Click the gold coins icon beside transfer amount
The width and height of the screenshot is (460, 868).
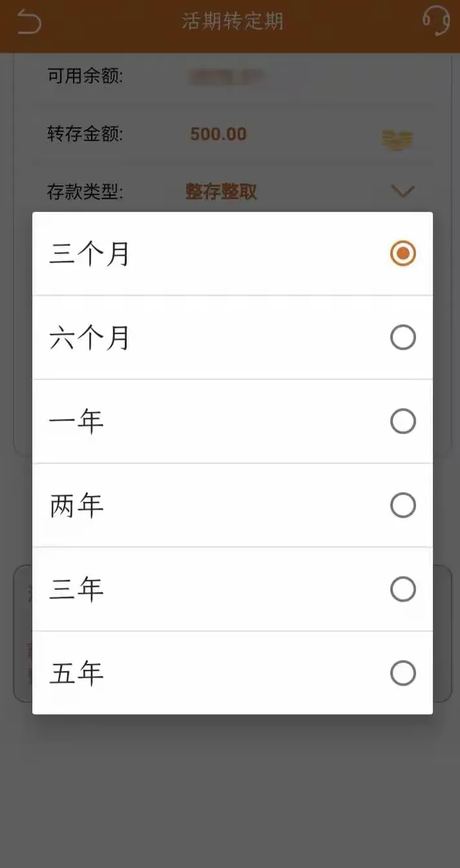click(x=399, y=137)
